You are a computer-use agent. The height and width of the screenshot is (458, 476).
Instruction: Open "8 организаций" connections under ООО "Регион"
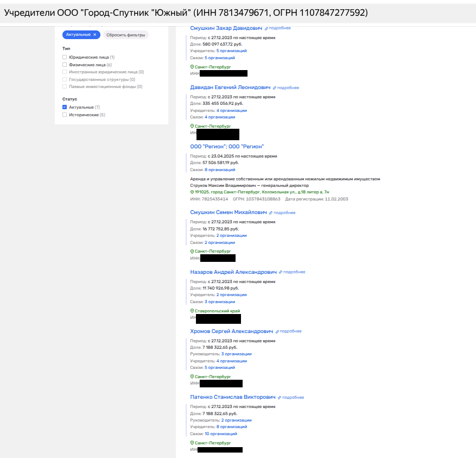[220, 170]
